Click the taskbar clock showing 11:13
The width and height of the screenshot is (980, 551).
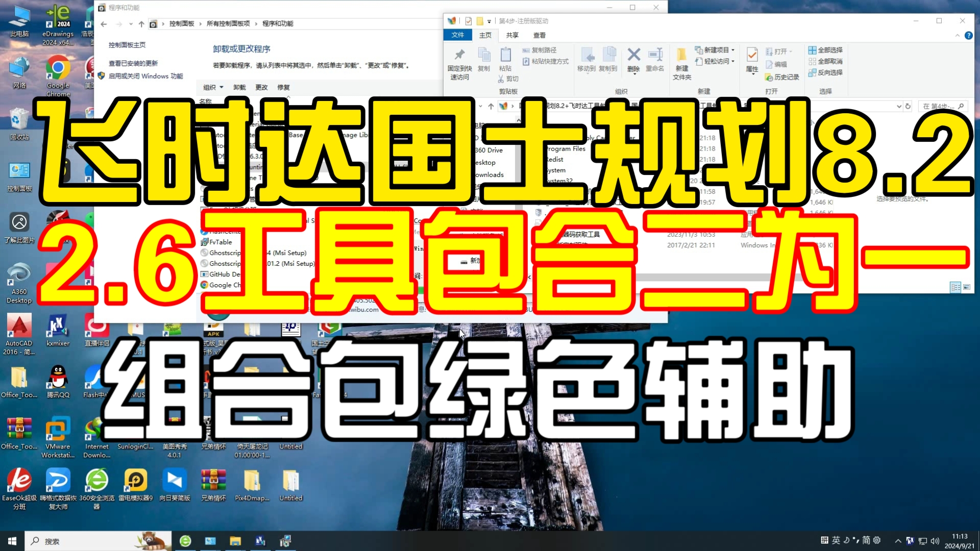click(960, 541)
